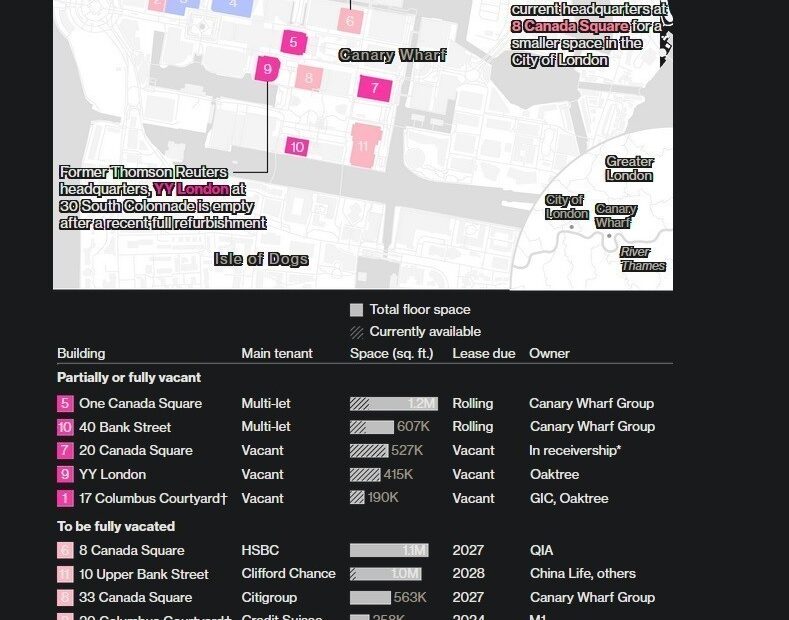This screenshot has width=789, height=620.
Task: Click the hatched Currently available legend swatch
Action: click(356, 332)
